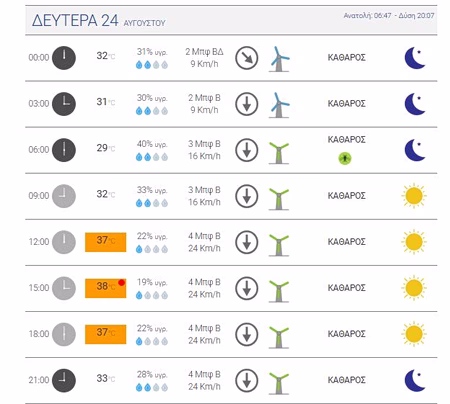Click the northwest wind direction arrow at 00:00
The image size is (450, 404).
coord(247,58)
